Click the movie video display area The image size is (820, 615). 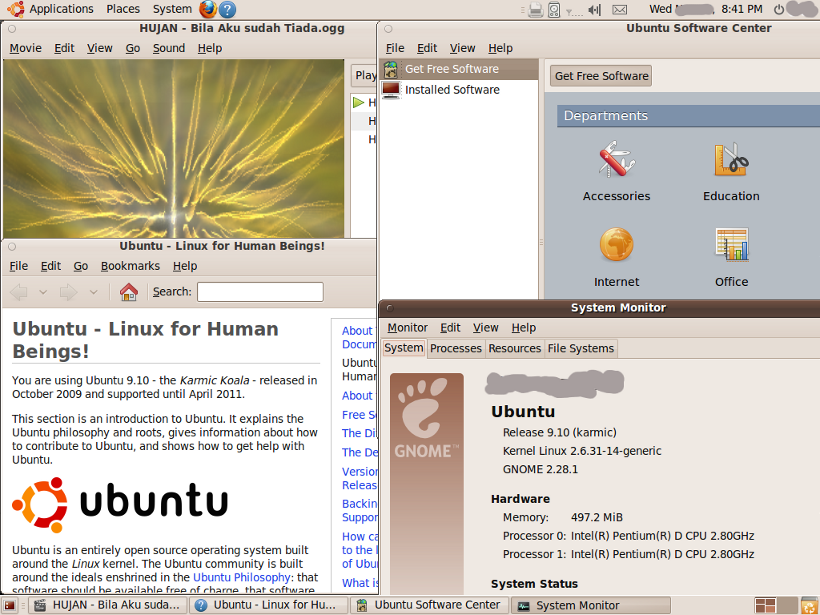click(x=174, y=149)
